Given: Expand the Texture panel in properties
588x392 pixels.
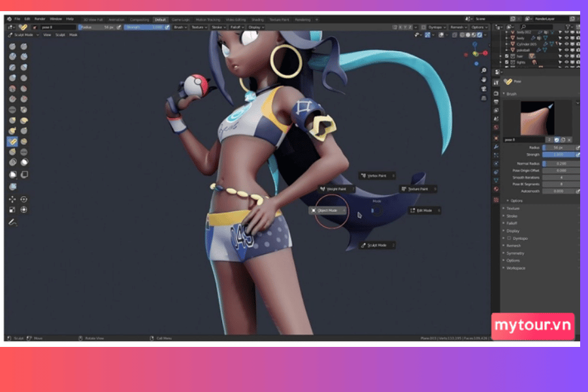Looking at the screenshot, I should (x=513, y=208).
